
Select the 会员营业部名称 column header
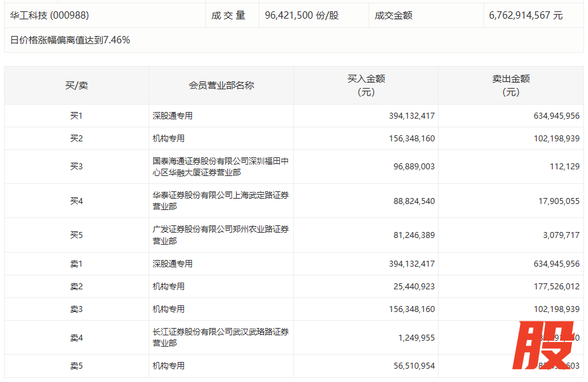tap(221, 85)
